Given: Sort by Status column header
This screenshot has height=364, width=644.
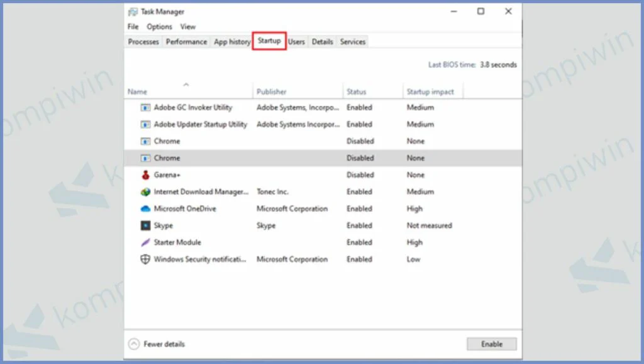Looking at the screenshot, I should pyautogui.click(x=356, y=92).
